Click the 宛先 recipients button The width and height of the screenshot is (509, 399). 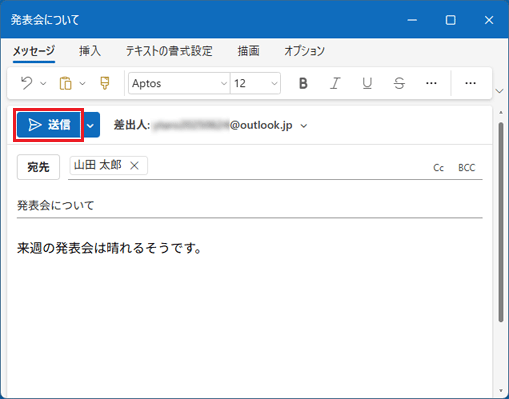click(x=38, y=167)
